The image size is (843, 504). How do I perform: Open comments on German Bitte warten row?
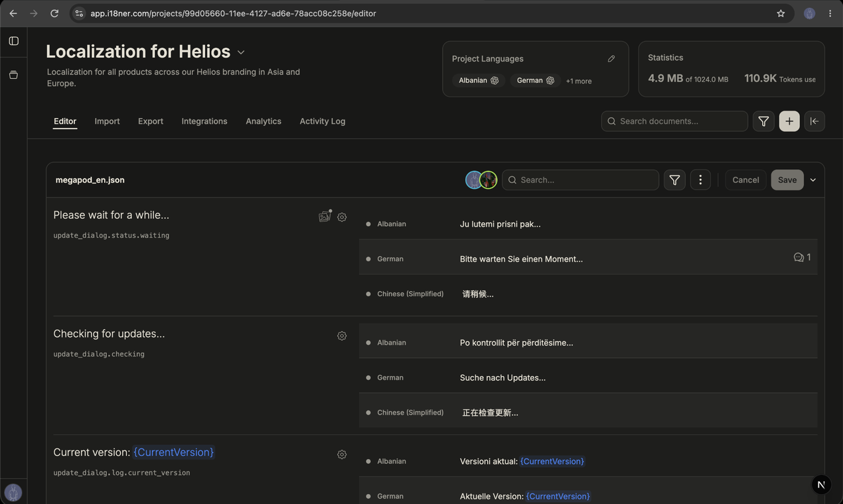point(802,257)
